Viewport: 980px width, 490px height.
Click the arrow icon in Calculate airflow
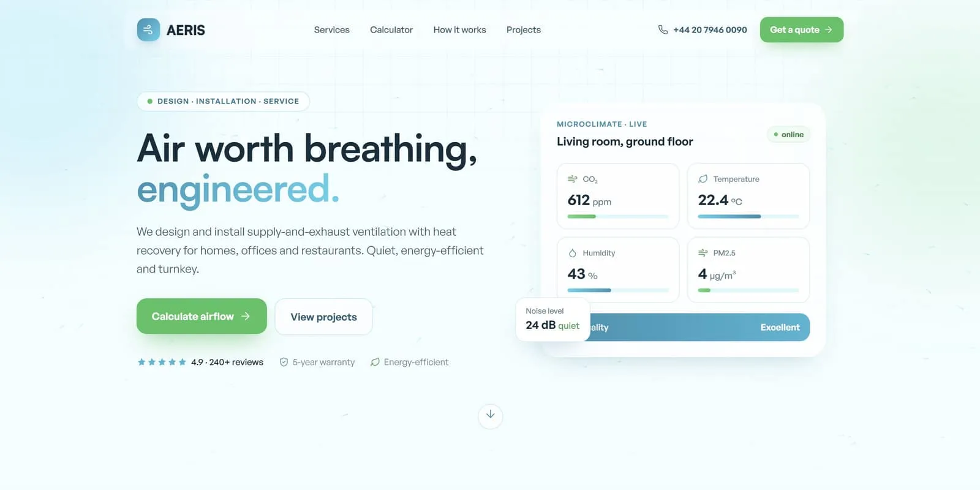point(246,316)
